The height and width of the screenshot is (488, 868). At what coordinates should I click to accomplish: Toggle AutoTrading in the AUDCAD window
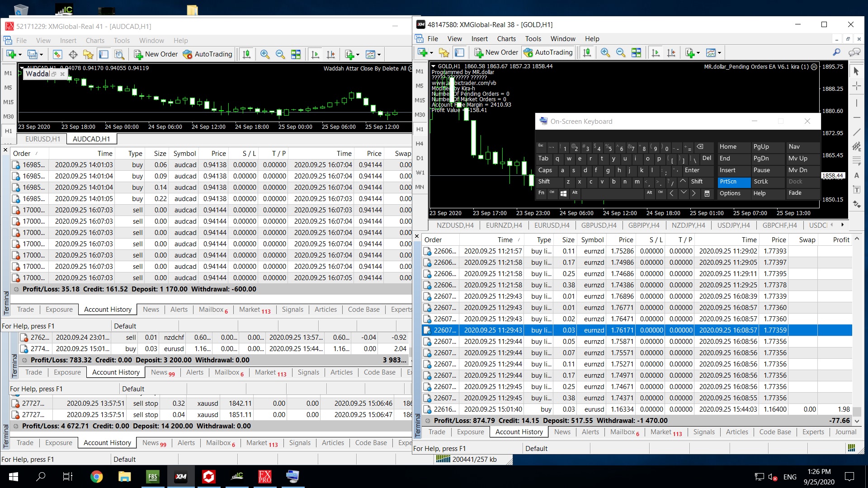point(208,54)
